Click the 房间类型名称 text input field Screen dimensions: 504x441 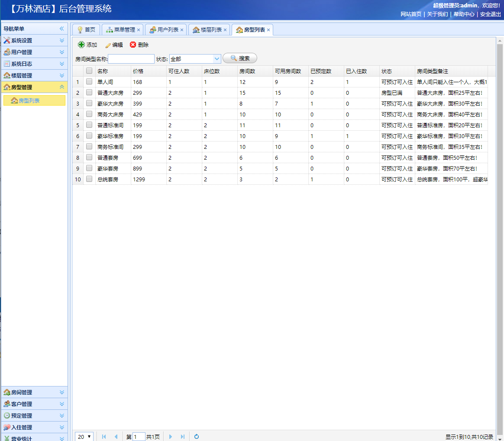coord(131,59)
